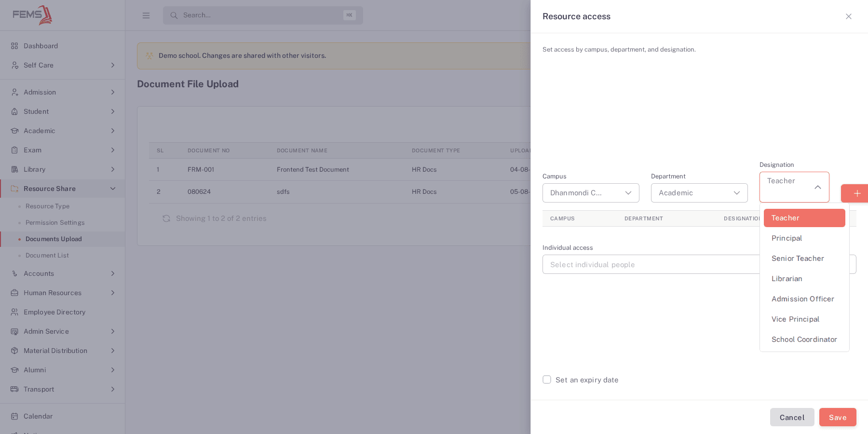Expand the Human Resources menu chevron
The height and width of the screenshot is (434, 868).
coord(113,293)
